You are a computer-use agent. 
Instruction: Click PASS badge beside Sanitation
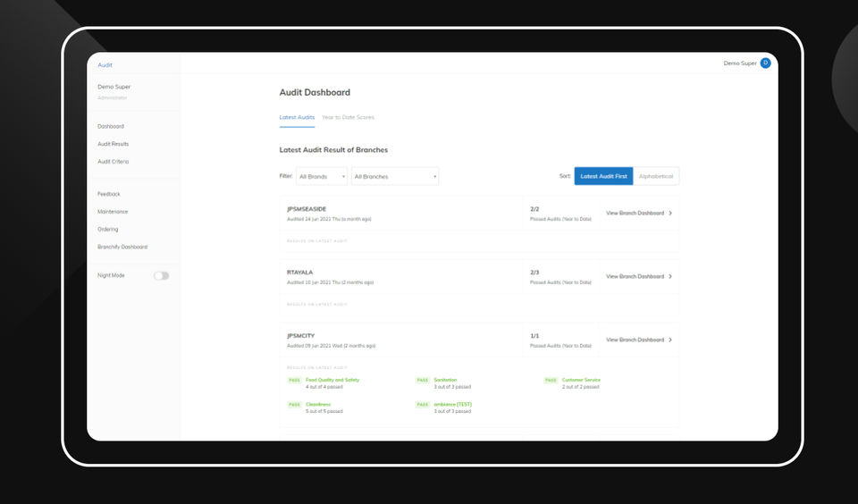[x=423, y=380]
